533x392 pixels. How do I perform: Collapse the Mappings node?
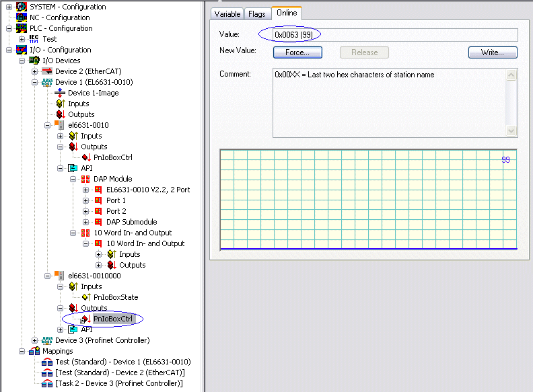pyautogui.click(x=22, y=351)
